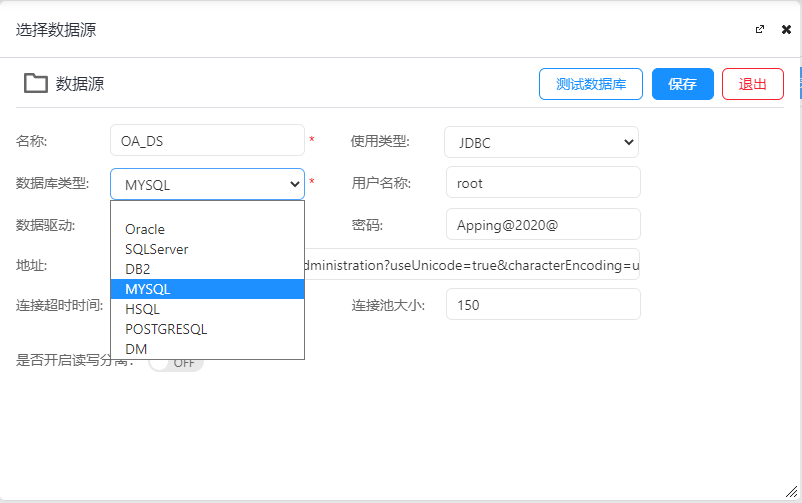Screen dimensions: 802x503
Task: Pick DM database type option
Action: pos(207,349)
